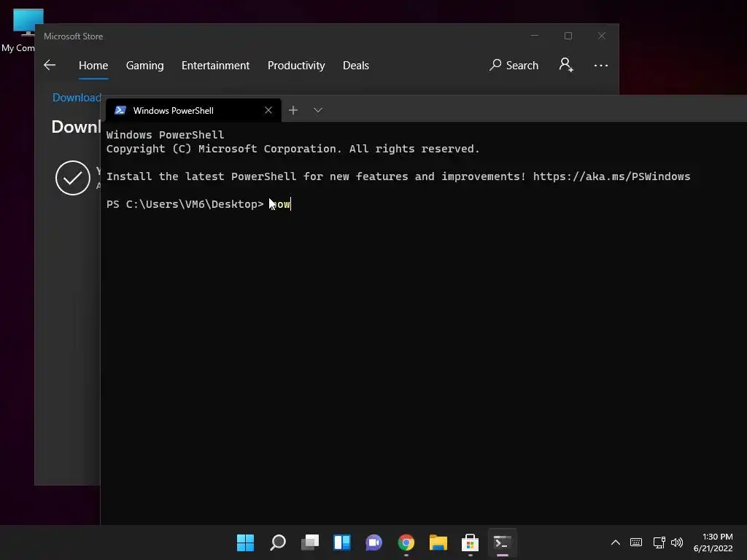Click the PowerShell prompt input line
The width and height of the screenshot is (747, 560).
point(424,204)
